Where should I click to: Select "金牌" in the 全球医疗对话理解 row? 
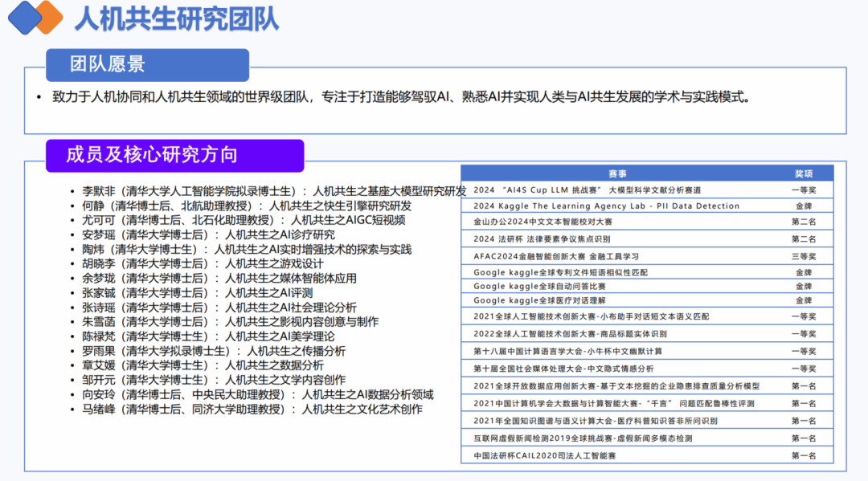pyautogui.click(x=804, y=301)
